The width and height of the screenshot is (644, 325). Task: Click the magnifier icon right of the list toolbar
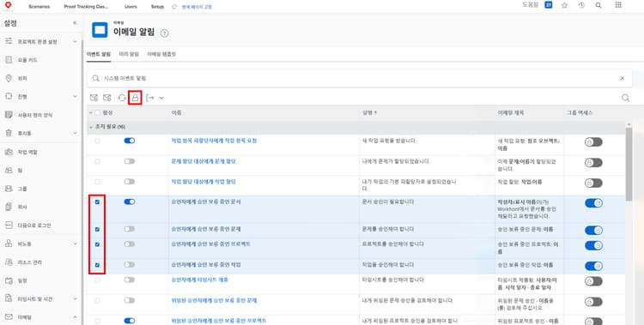[625, 98]
